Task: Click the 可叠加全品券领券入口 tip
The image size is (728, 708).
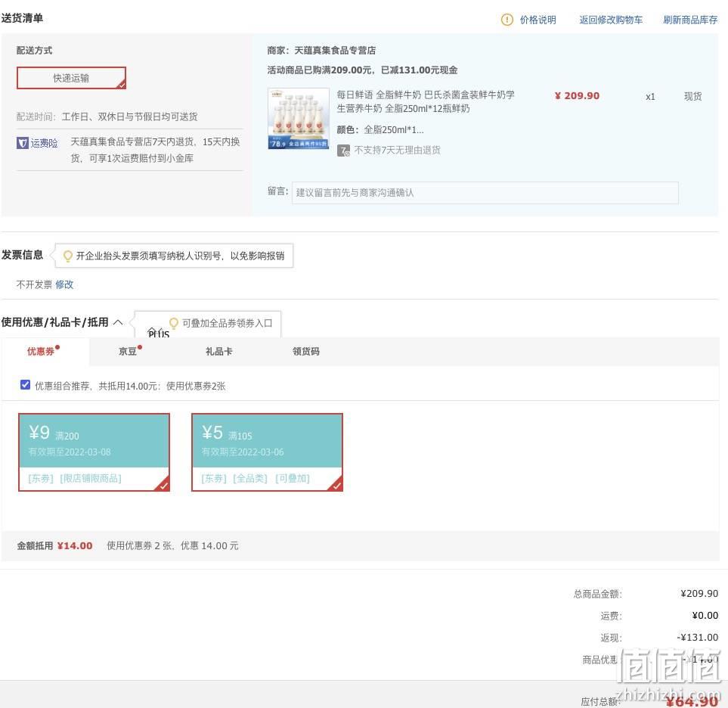Action: [227, 323]
